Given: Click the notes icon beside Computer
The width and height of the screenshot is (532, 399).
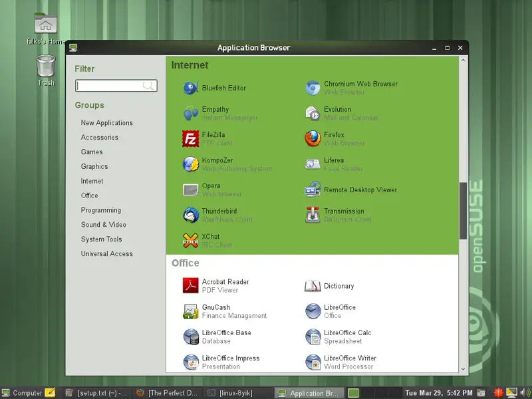Looking at the screenshot, I should coord(50,392).
